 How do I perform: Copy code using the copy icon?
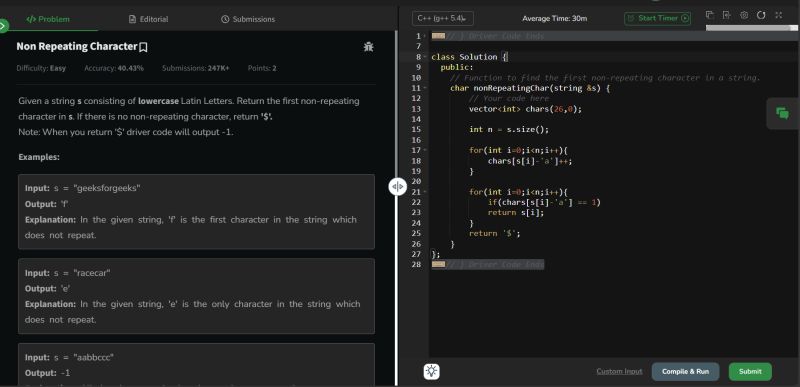click(710, 15)
